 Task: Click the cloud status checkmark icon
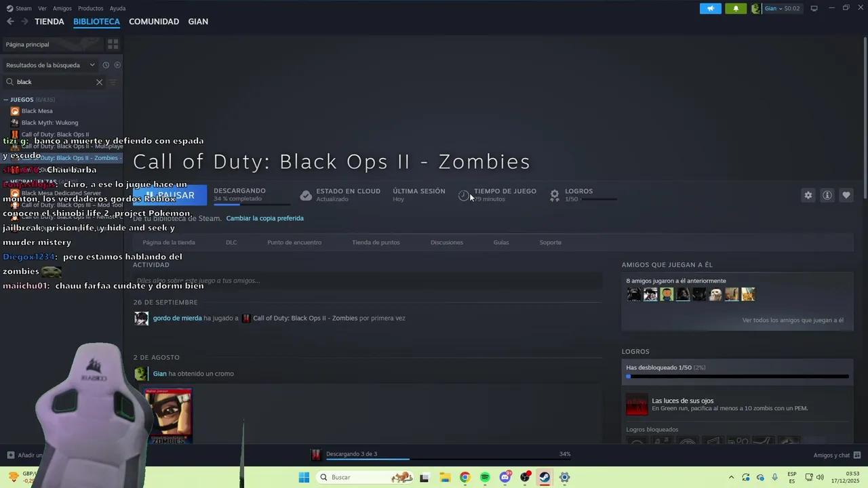click(306, 195)
